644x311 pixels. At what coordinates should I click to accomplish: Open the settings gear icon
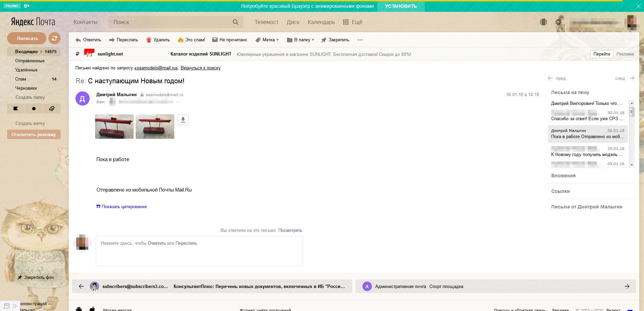click(x=558, y=22)
